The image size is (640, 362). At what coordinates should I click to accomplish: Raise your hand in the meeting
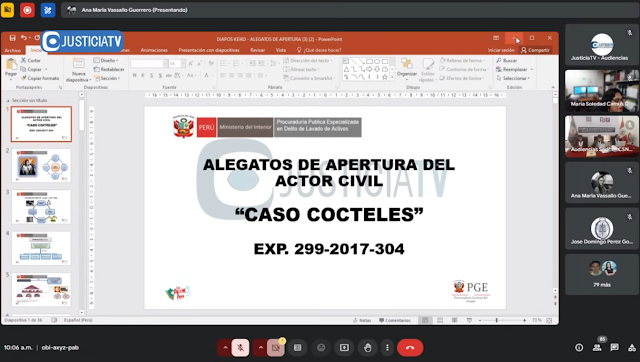(368, 348)
